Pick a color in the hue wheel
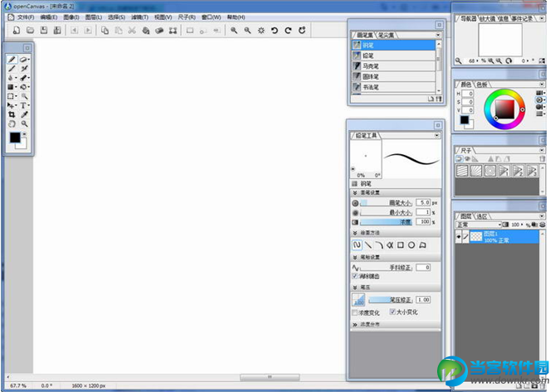550x392 pixels. click(x=504, y=109)
